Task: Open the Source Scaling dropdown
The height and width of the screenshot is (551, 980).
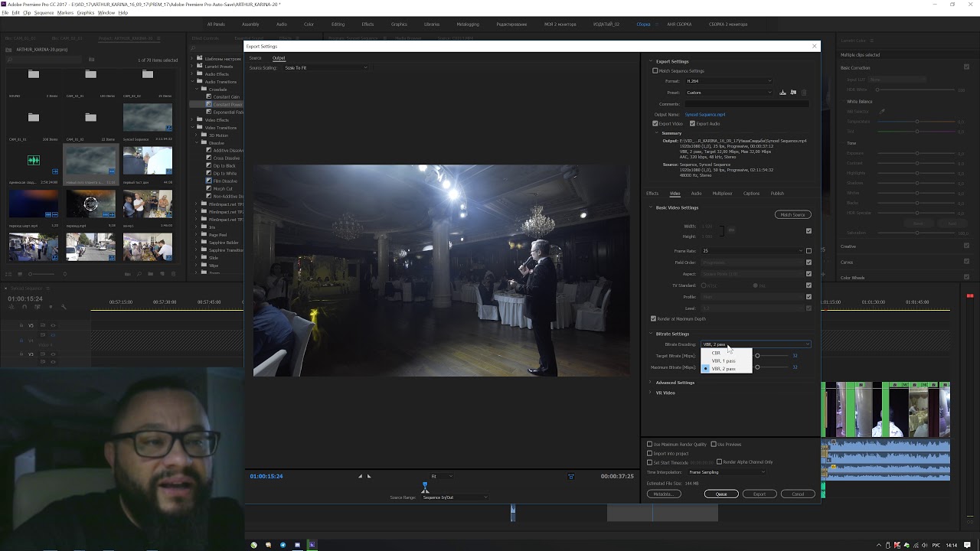Action: [325, 68]
